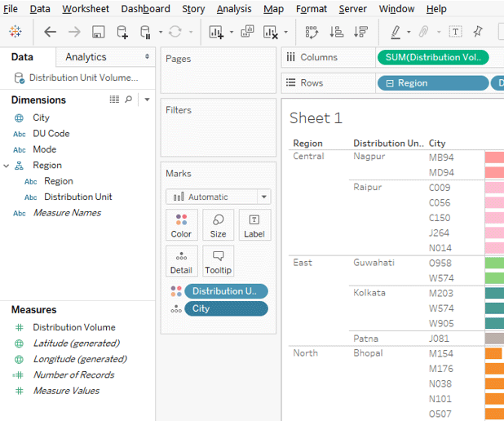Click the Sort Ascending icon
Screen dimensions: 504x421
point(336,32)
